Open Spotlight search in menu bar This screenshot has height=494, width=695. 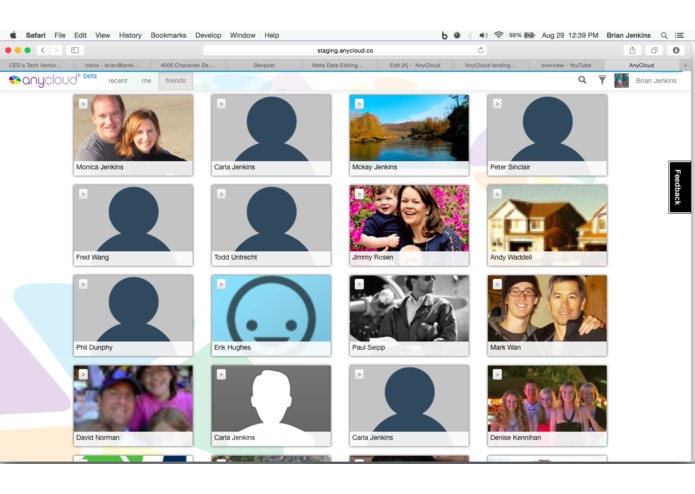click(x=664, y=35)
